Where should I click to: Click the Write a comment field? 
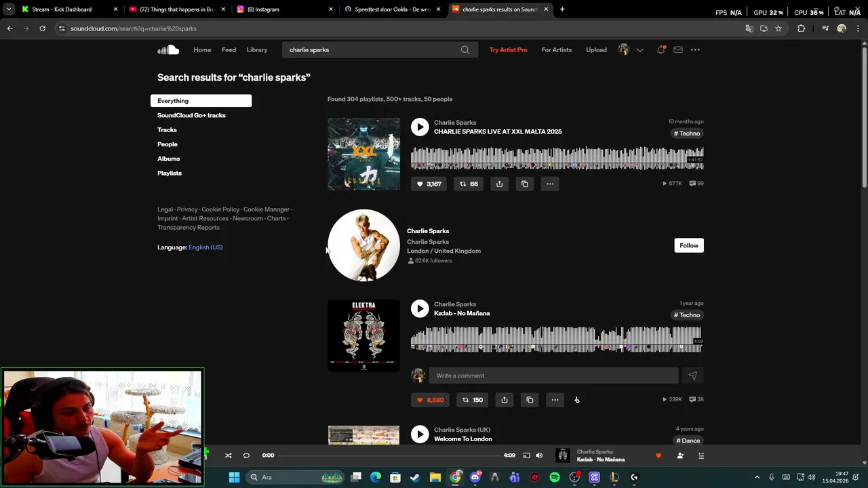pos(553,375)
